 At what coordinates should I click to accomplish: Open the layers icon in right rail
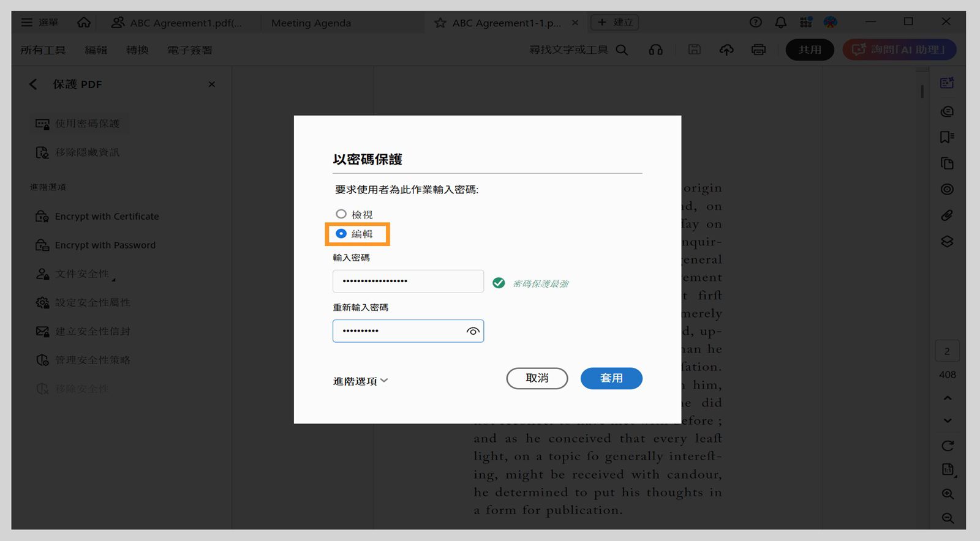(x=948, y=242)
